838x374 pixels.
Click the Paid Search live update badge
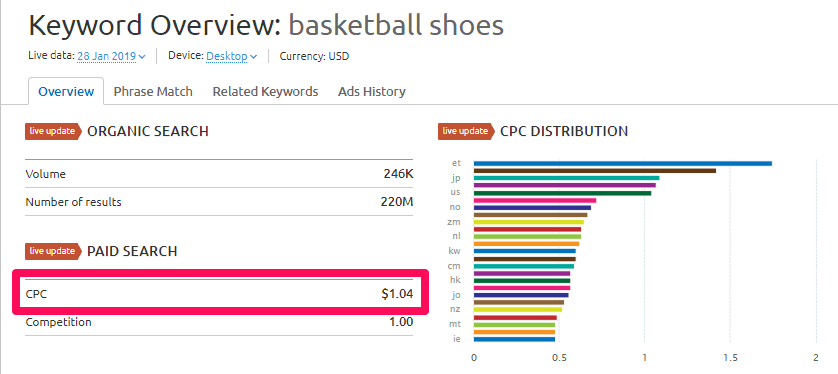point(52,251)
